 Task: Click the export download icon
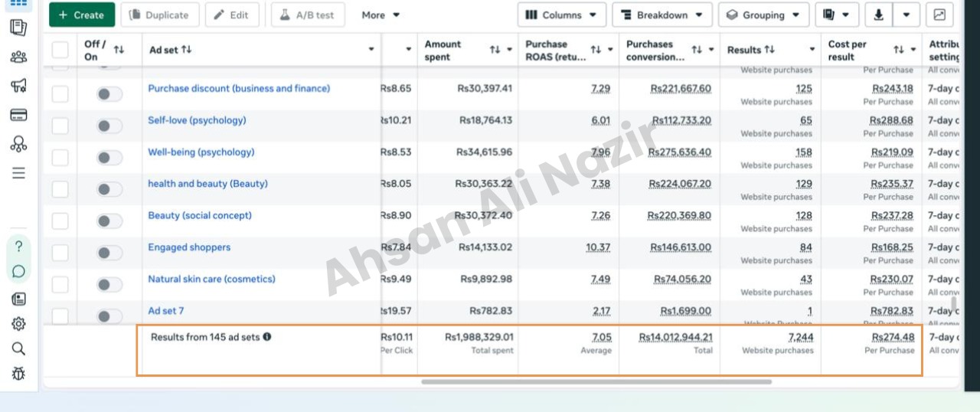(878, 15)
